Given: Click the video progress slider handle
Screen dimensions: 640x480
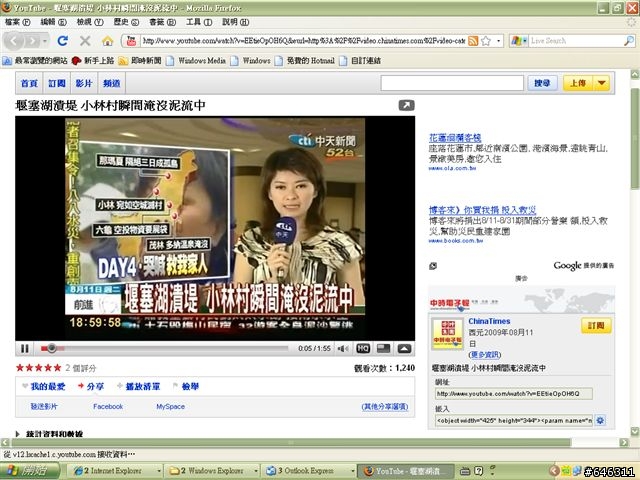Looking at the screenshot, I should 51,348.
